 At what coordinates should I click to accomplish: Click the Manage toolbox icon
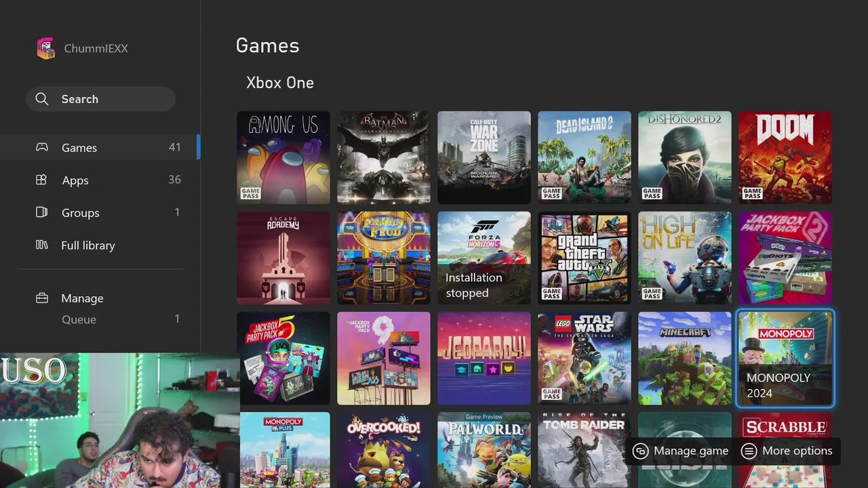click(x=42, y=298)
